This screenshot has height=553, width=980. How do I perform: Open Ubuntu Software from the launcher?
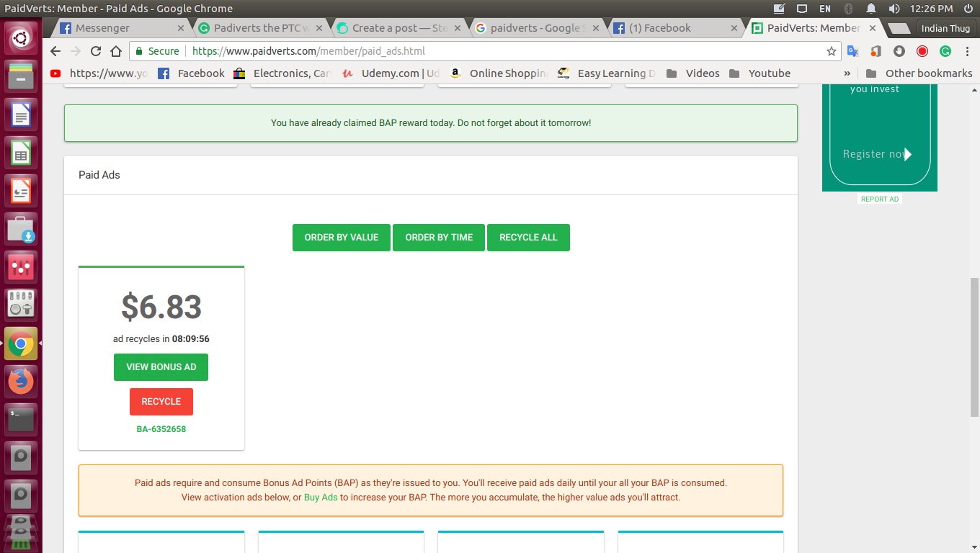[21, 229]
